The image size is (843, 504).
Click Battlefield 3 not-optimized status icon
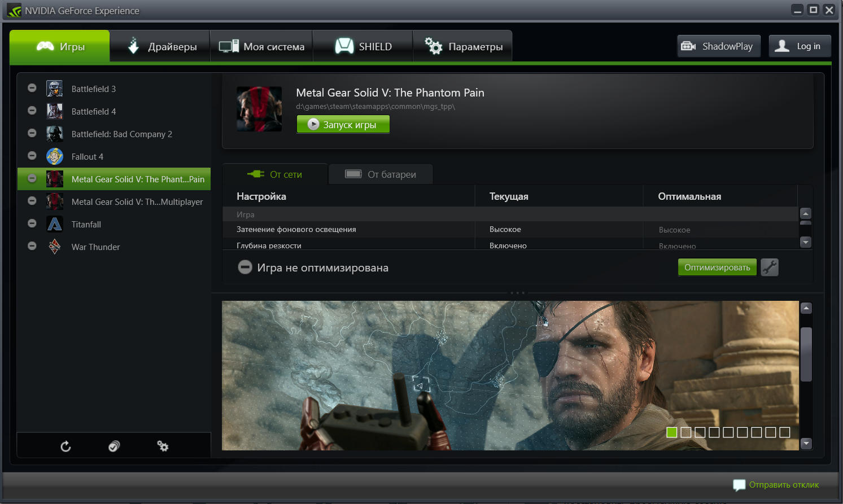[x=32, y=88]
